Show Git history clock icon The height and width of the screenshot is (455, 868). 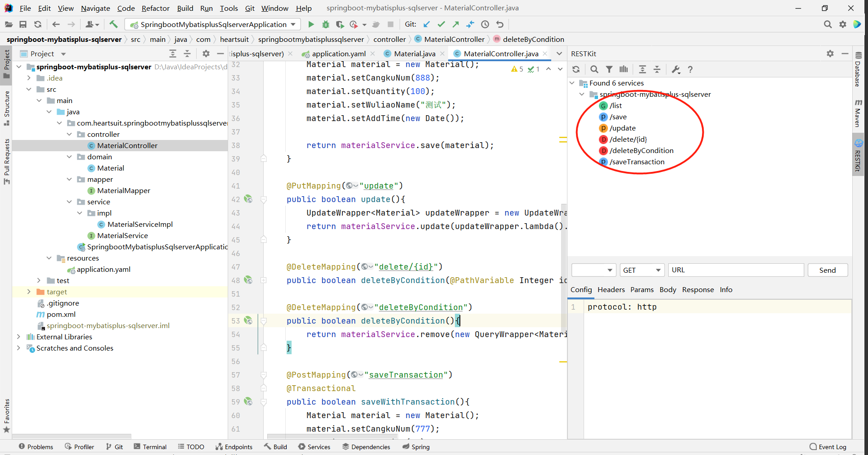click(x=485, y=24)
